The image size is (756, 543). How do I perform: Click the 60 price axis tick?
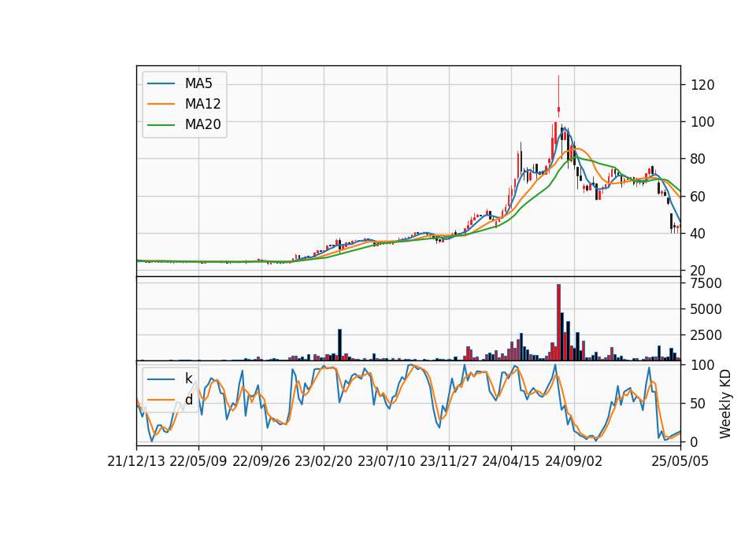tap(699, 196)
